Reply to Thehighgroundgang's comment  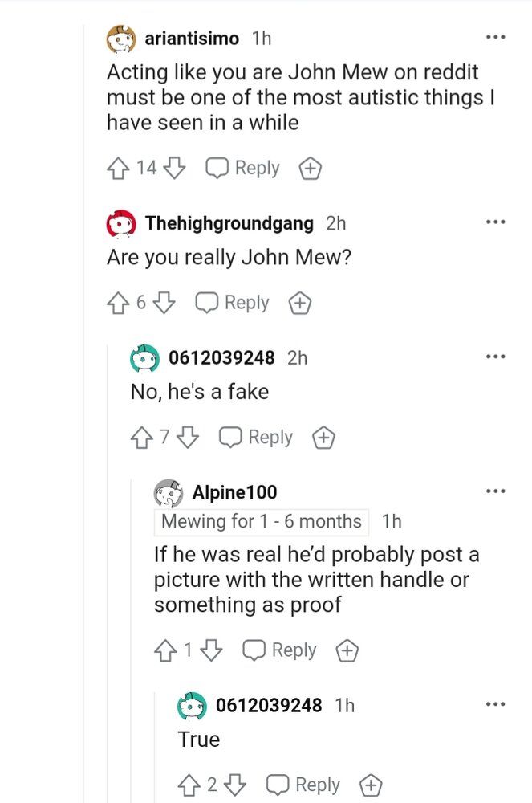coord(232,303)
